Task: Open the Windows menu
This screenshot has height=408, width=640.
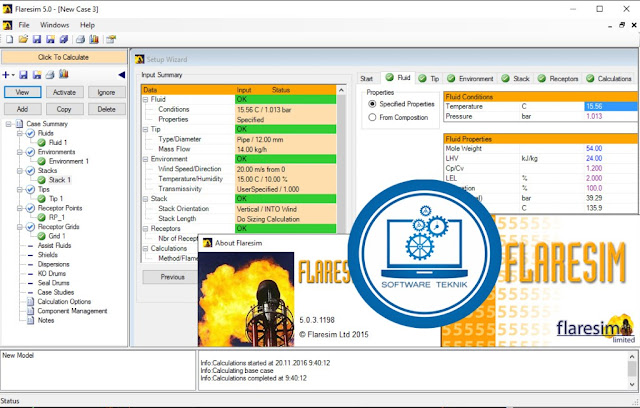Action: coord(54,25)
